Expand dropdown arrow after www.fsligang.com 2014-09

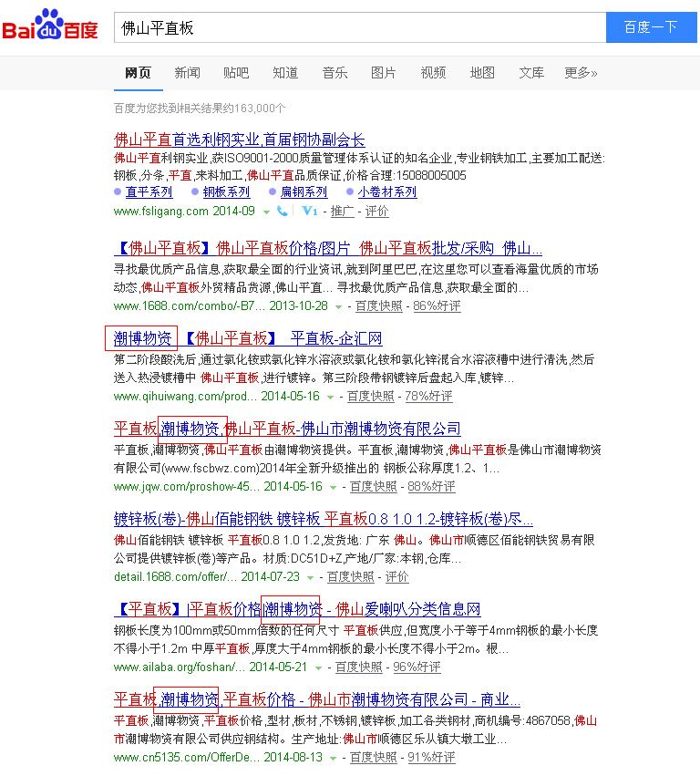pos(266,212)
